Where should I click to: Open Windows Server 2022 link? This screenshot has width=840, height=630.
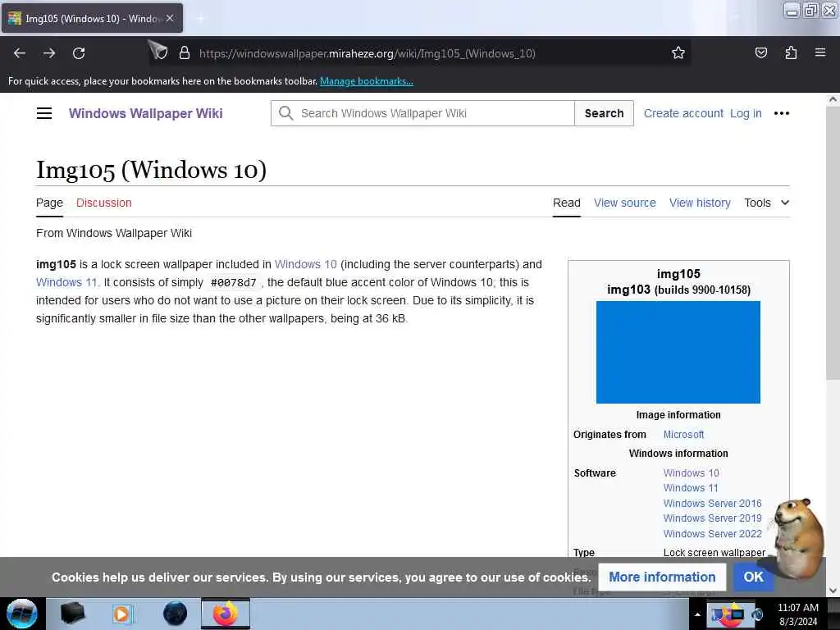pyautogui.click(x=713, y=533)
